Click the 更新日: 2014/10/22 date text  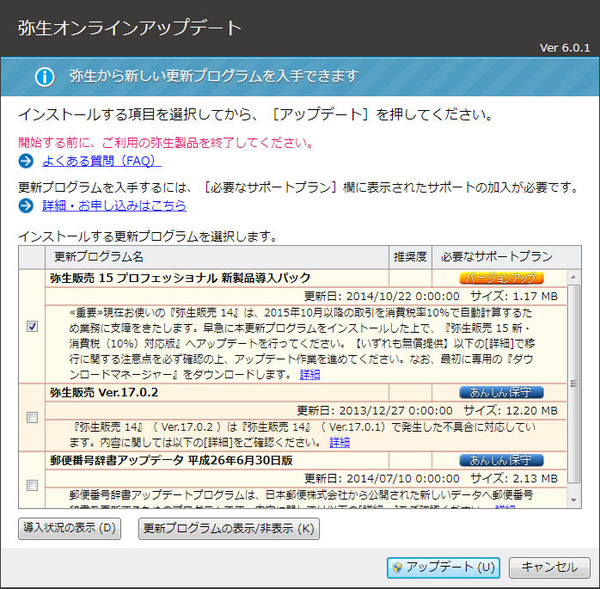(382, 296)
